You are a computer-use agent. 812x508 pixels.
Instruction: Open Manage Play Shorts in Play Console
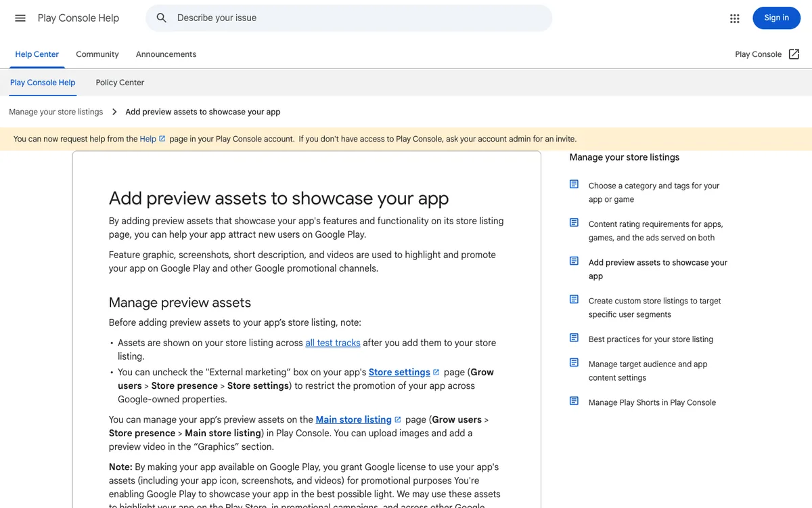coord(652,402)
